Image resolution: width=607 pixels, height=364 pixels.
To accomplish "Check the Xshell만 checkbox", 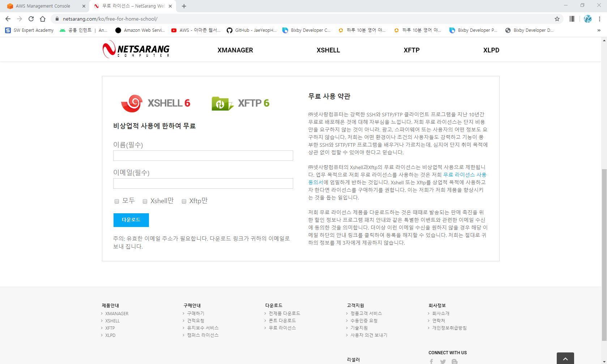I will coord(145,201).
